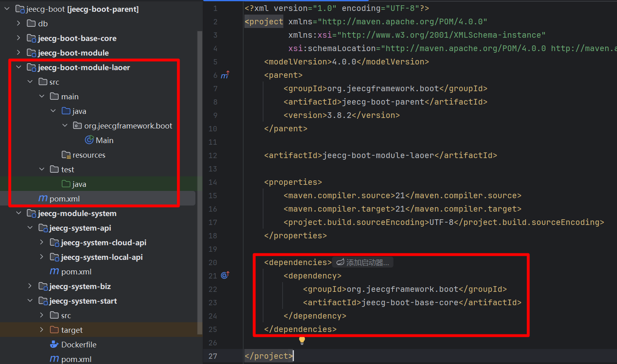The image size is (617, 364).
Task: Click the Spring leaf icon on the starter popup
Action: [x=340, y=262]
